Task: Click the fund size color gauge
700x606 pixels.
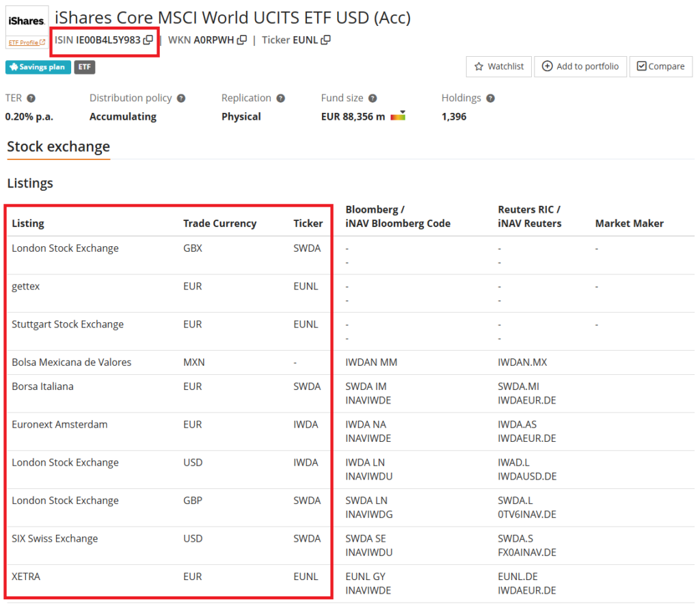Action: tap(398, 116)
